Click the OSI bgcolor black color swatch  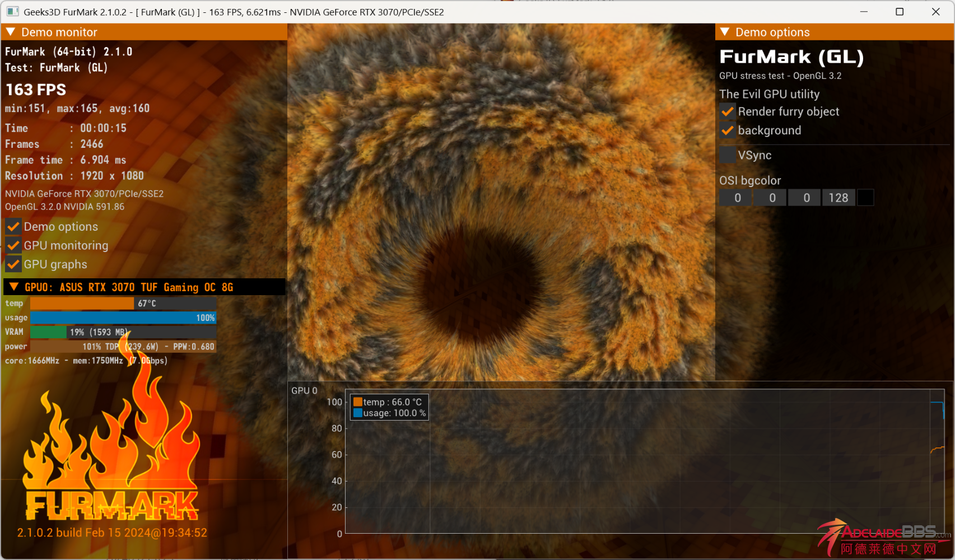(x=865, y=198)
